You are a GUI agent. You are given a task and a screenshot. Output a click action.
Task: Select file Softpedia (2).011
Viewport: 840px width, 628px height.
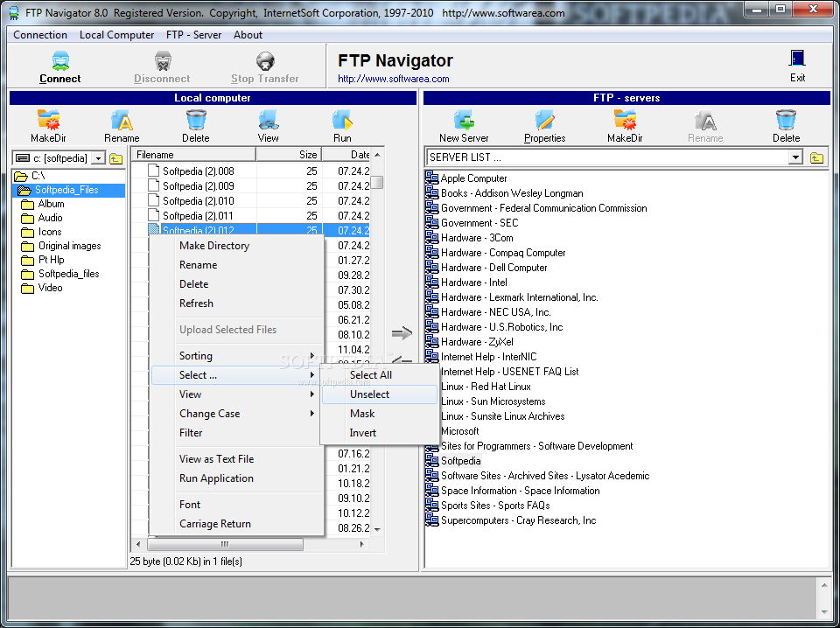(199, 216)
